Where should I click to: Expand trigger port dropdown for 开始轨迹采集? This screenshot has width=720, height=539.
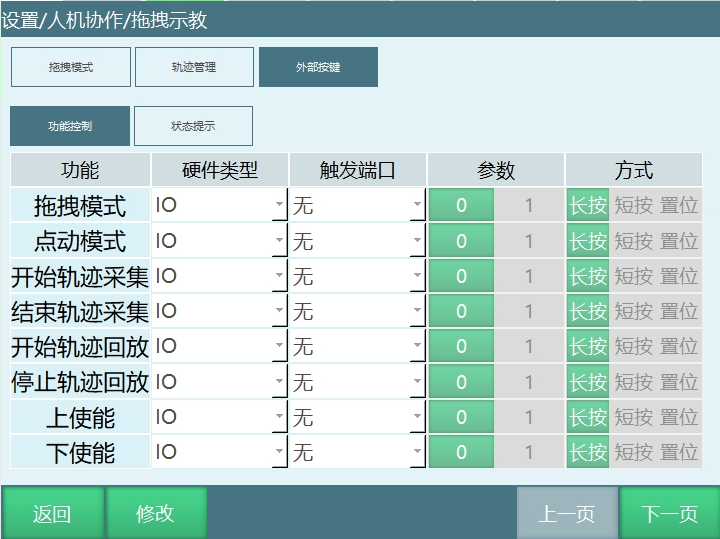pos(358,275)
